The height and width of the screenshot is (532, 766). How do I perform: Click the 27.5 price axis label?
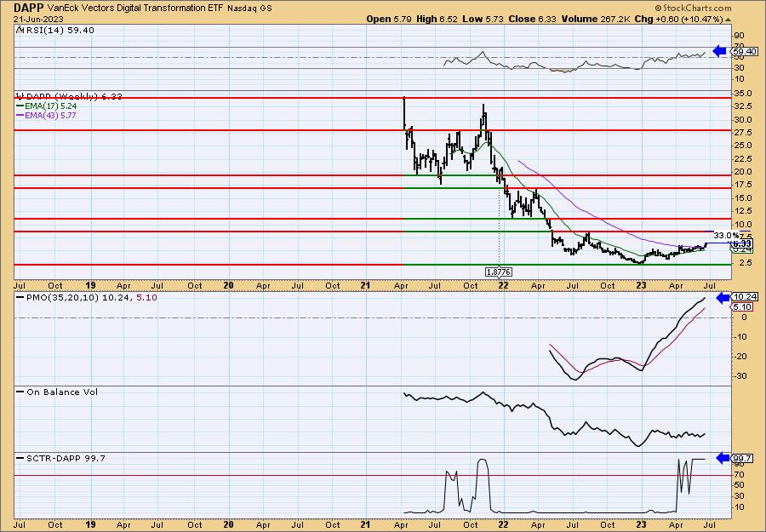point(741,133)
